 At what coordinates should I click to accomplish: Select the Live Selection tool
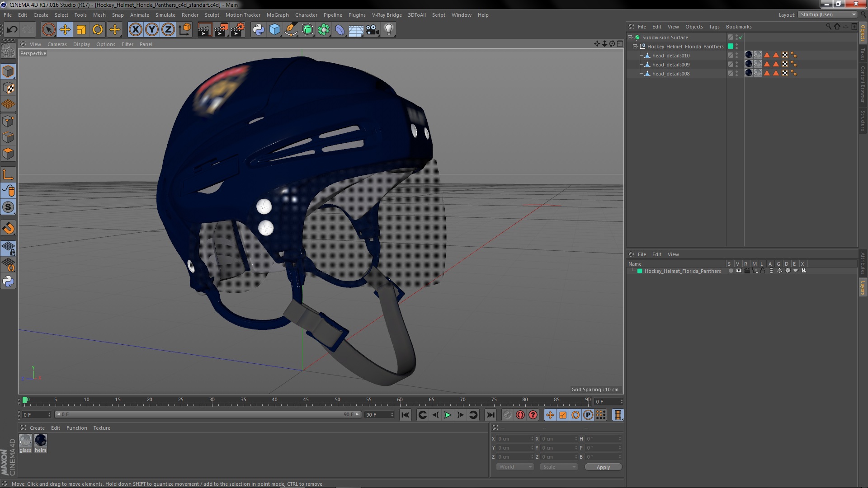click(x=48, y=30)
